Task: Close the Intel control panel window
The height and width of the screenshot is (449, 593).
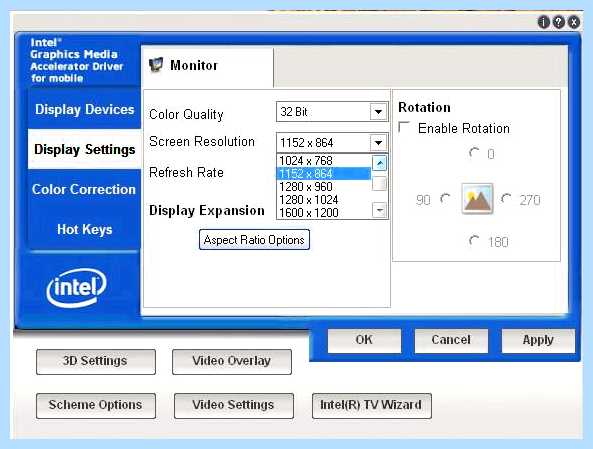Action: 574,23
